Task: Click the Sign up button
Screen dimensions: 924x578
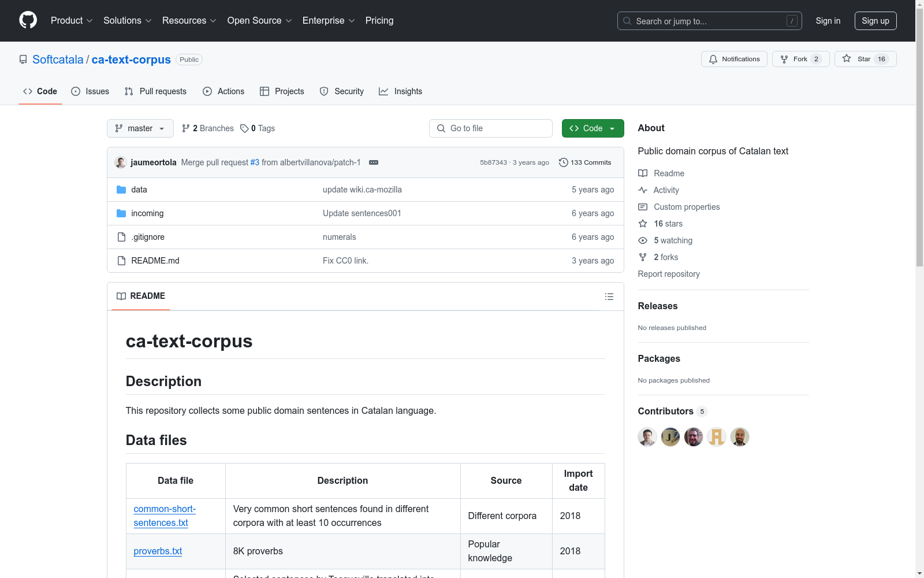Action: click(x=875, y=21)
